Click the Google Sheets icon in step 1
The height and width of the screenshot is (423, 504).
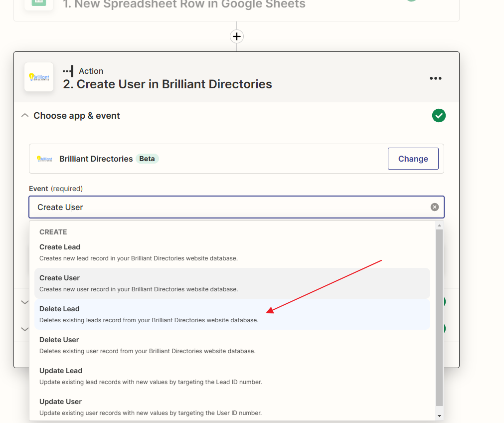click(x=39, y=3)
